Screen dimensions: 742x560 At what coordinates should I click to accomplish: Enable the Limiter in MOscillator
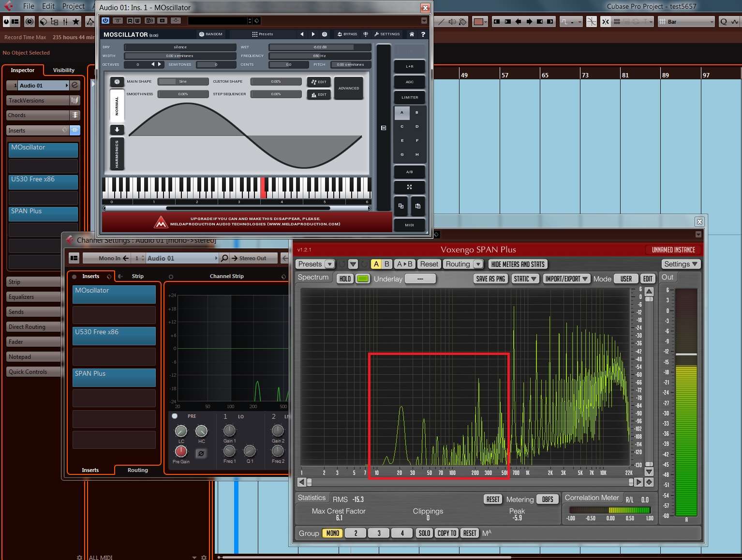pos(409,97)
